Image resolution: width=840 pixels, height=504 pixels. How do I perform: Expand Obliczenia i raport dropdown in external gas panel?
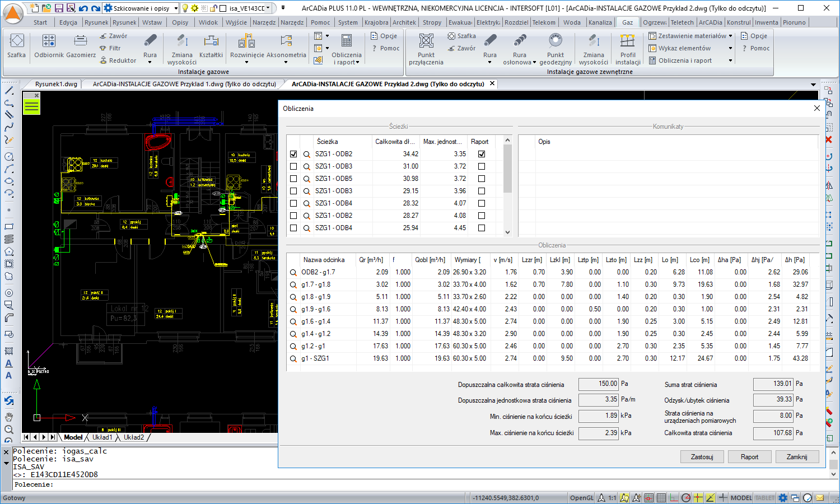click(x=730, y=60)
